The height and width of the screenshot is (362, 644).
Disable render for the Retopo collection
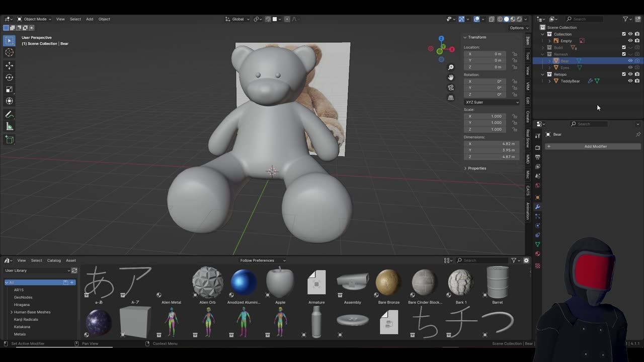(x=637, y=74)
